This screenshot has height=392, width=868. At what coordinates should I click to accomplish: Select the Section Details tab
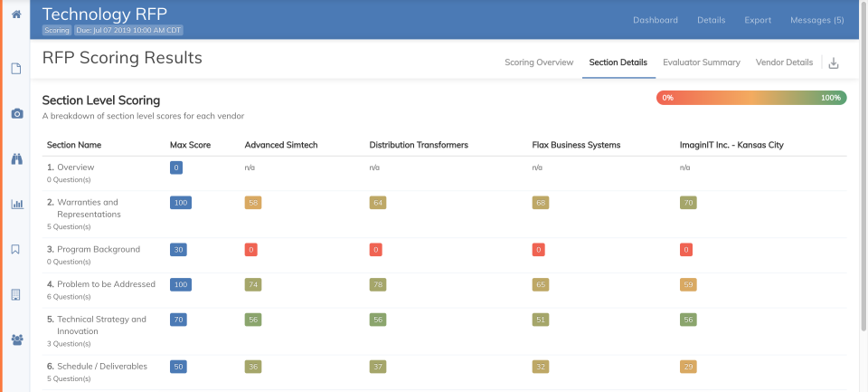point(618,62)
